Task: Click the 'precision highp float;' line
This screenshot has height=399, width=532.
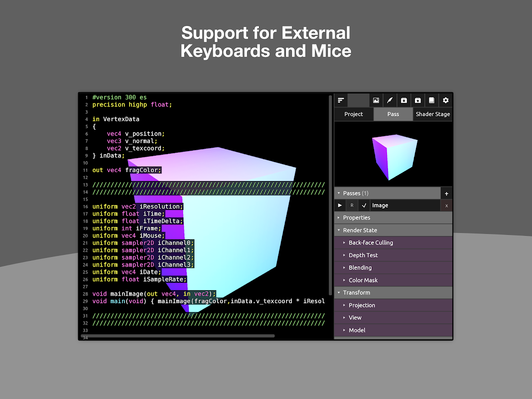Action: pyautogui.click(x=132, y=105)
